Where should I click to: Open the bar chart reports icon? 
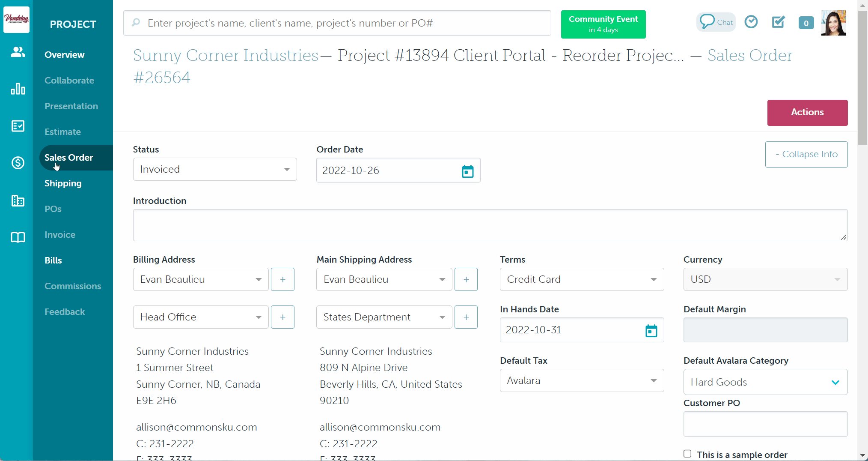point(18,89)
